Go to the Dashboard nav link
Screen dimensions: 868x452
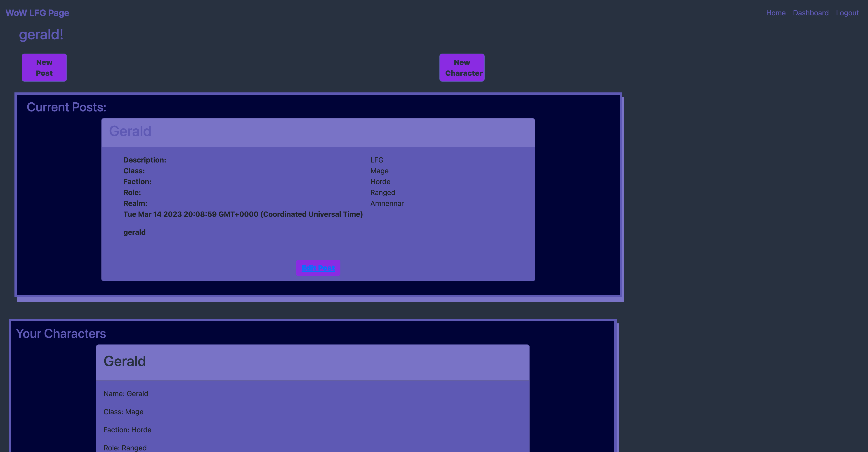(810, 13)
